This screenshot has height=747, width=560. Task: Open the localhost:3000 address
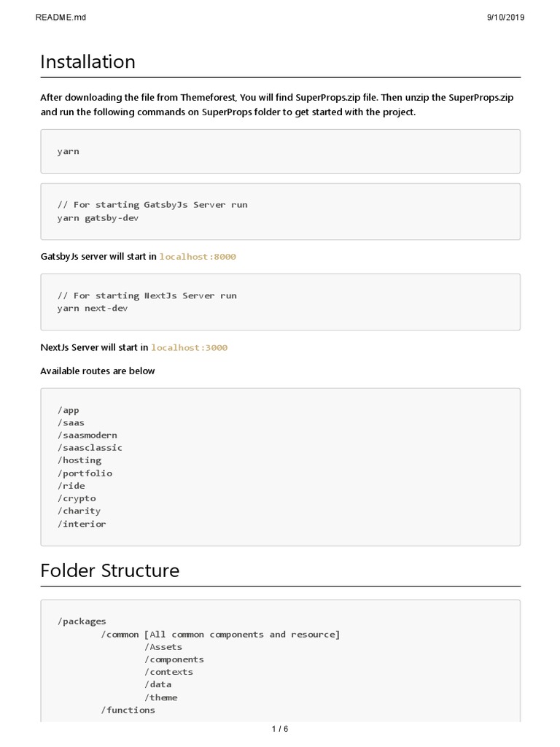pos(190,347)
